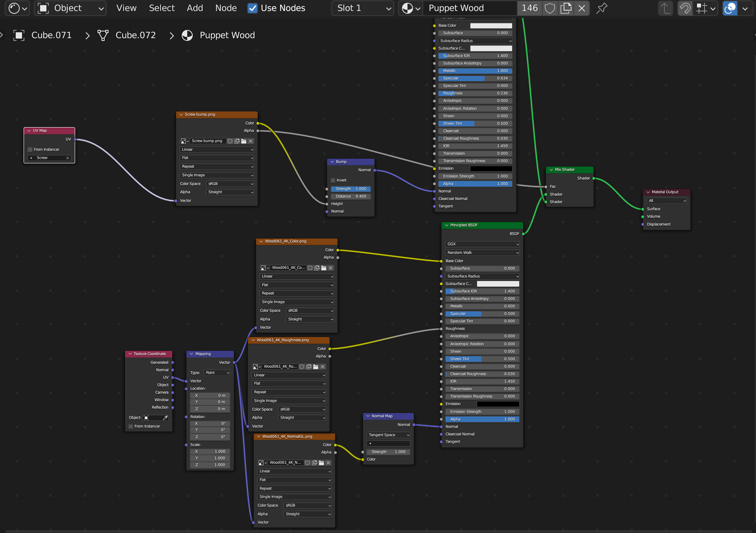Toggle snapping magnet icon in header

(x=685, y=8)
